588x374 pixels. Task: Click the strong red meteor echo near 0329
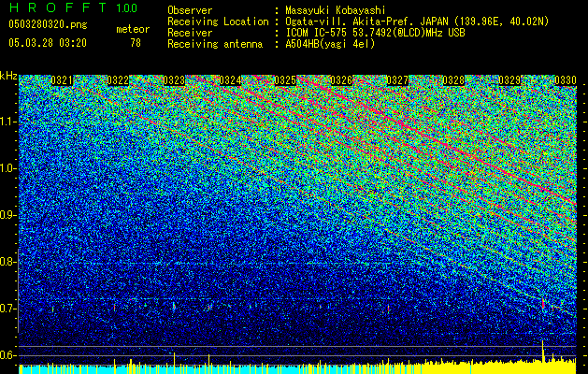(543, 303)
